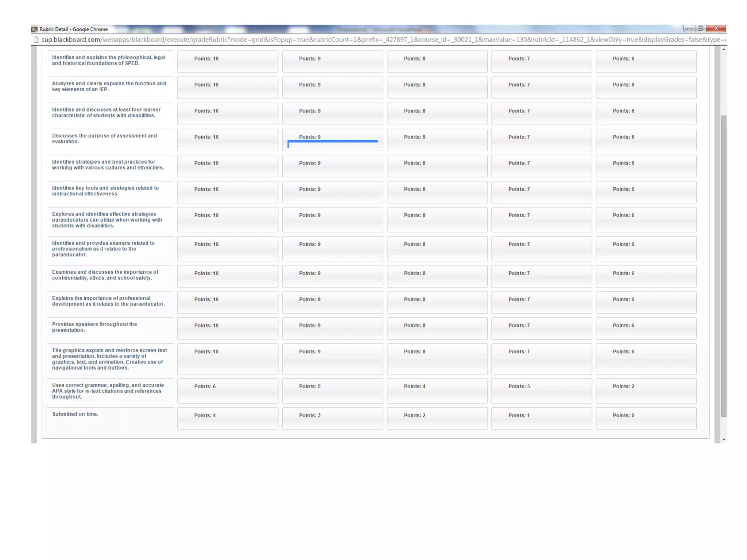The height and width of the screenshot is (560, 747).
Task: Click the vertical scrollbar thumb
Action: pos(724,266)
